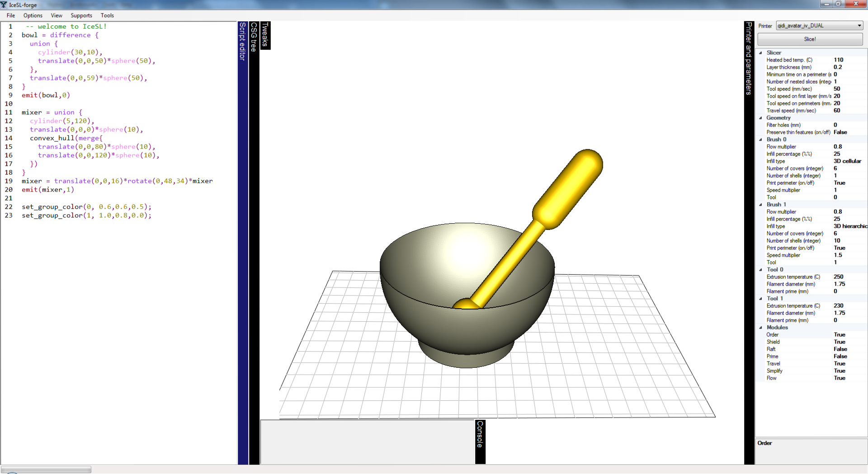Toggle the Shield module True value
Image resolution: width=868 pixels, height=474 pixels.
point(840,342)
